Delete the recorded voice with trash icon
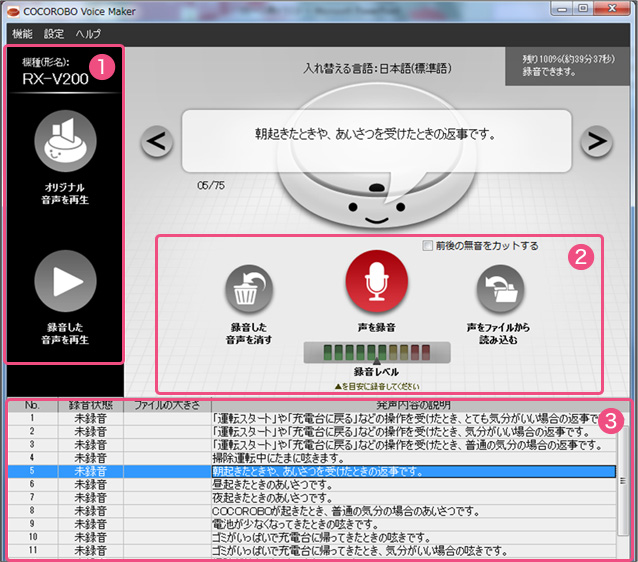Viewport: 638px width, 562px height. pos(247,287)
